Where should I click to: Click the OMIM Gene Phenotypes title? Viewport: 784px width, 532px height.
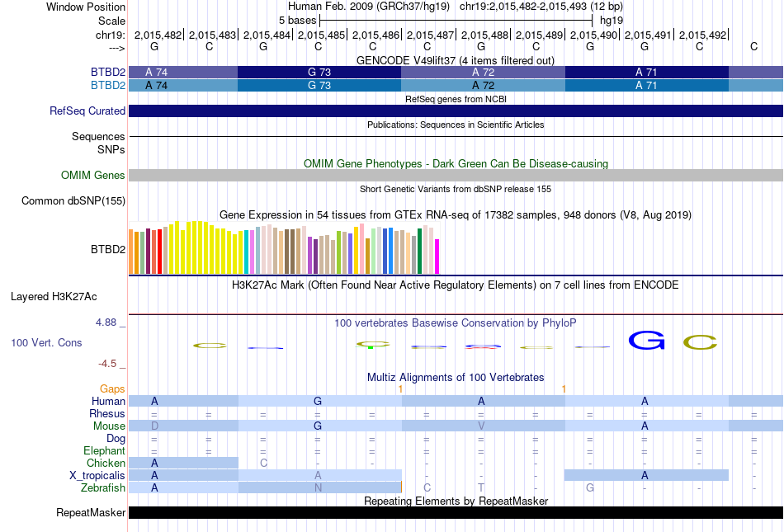456,164
